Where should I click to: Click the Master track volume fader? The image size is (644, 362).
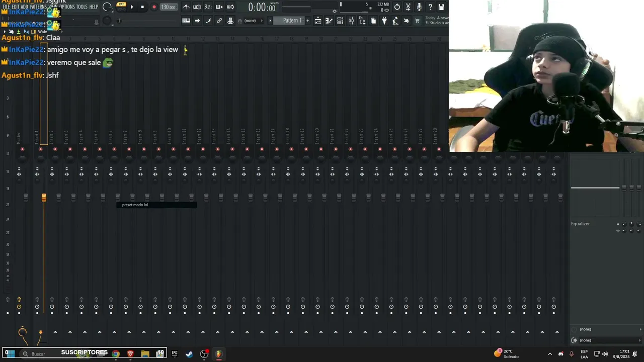click(26, 198)
